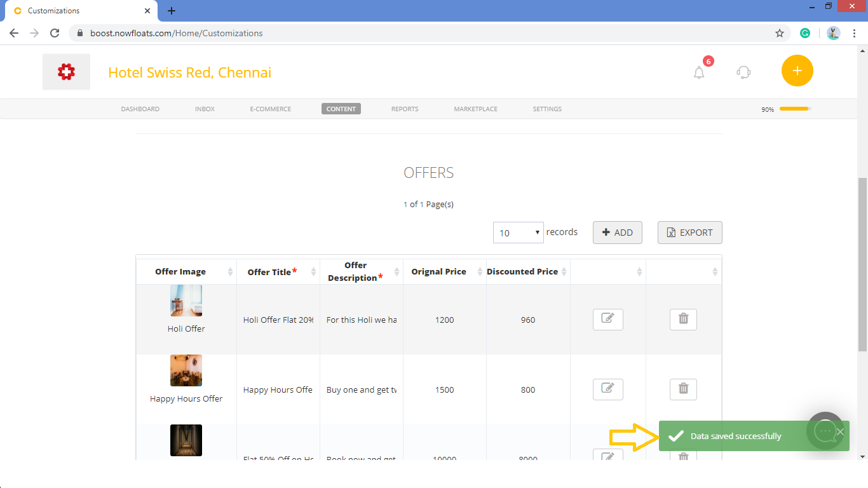Reload the page
This screenshot has width=868, height=488.
click(x=55, y=33)
